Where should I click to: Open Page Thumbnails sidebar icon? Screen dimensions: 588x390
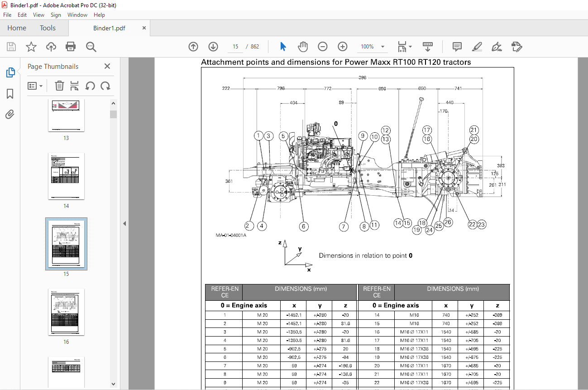tap(10, 72)
